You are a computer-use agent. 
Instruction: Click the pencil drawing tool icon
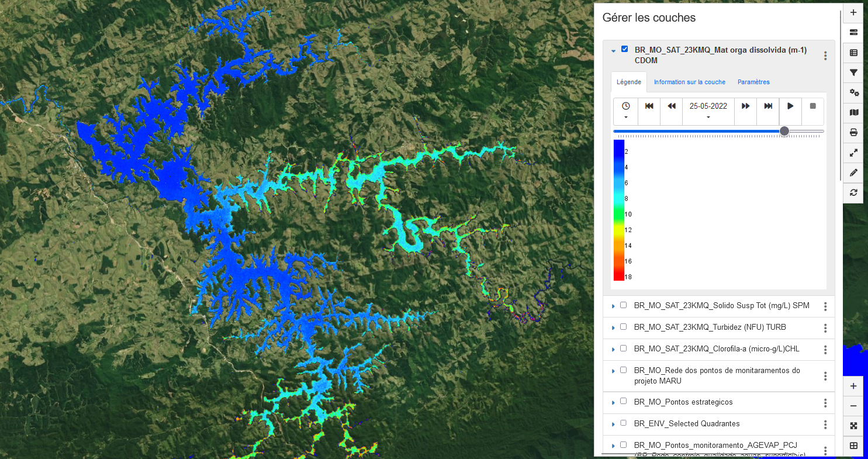pos(853,172)
